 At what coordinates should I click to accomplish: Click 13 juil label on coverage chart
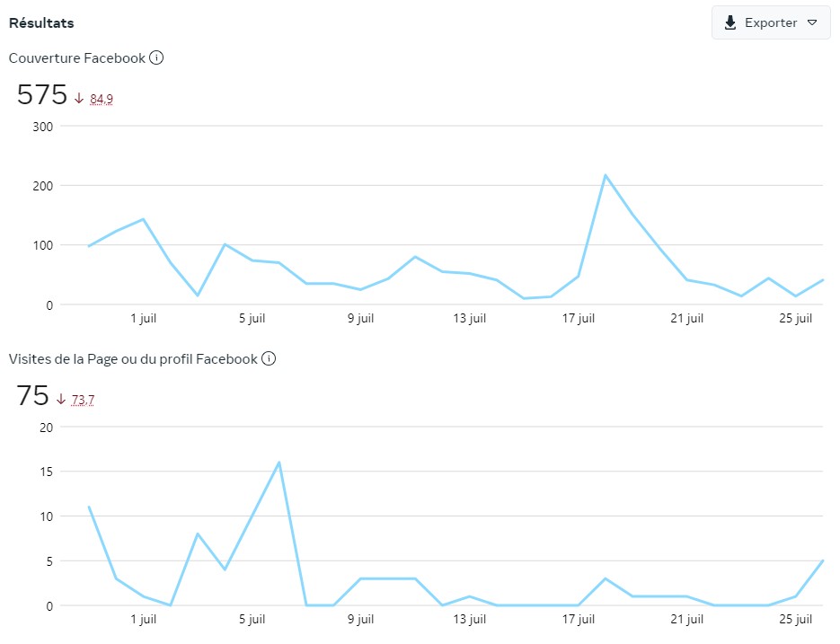(469, 318)
